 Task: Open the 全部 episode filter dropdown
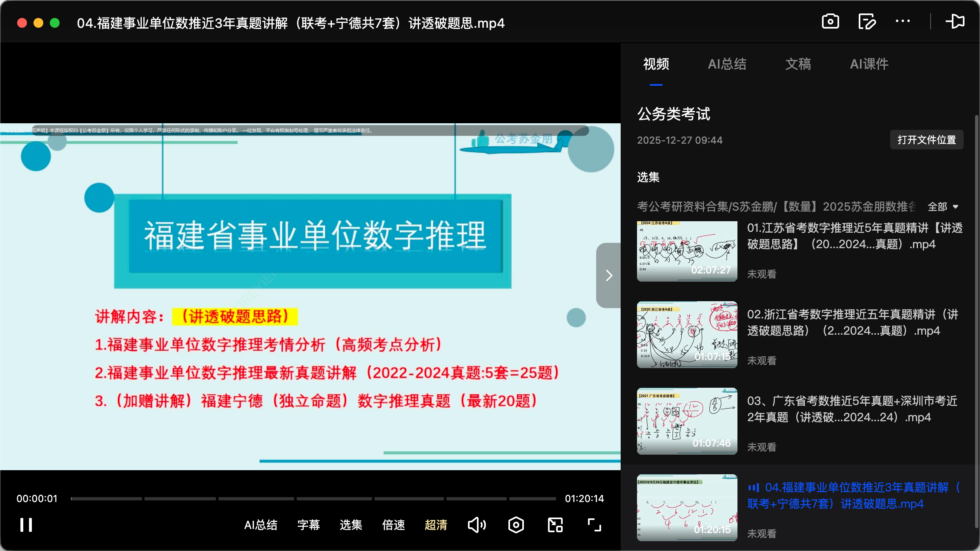pyautogui.click(x=942, y=207)
